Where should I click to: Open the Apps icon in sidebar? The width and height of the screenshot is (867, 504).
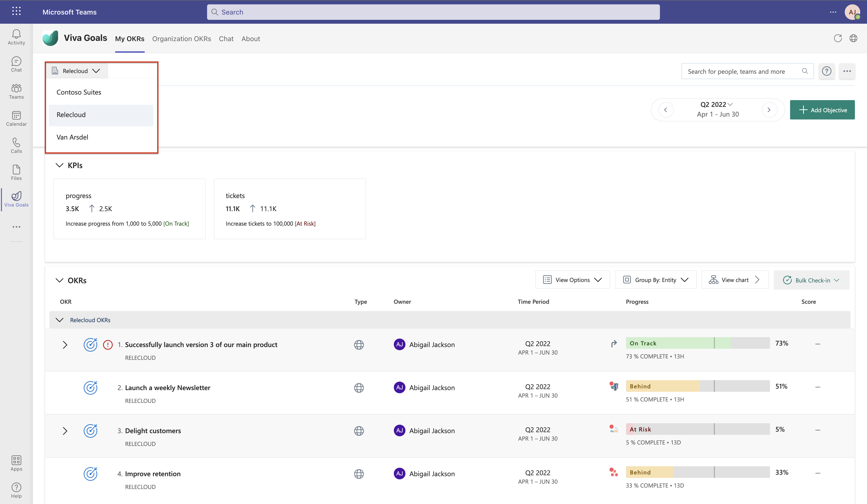click(16, 463)
